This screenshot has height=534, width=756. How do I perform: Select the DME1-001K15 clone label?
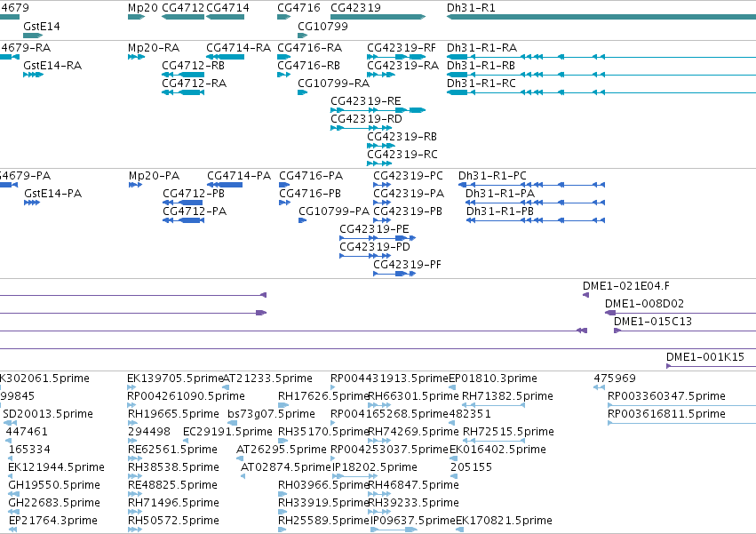pyautogui.click(x=705, y=357)
